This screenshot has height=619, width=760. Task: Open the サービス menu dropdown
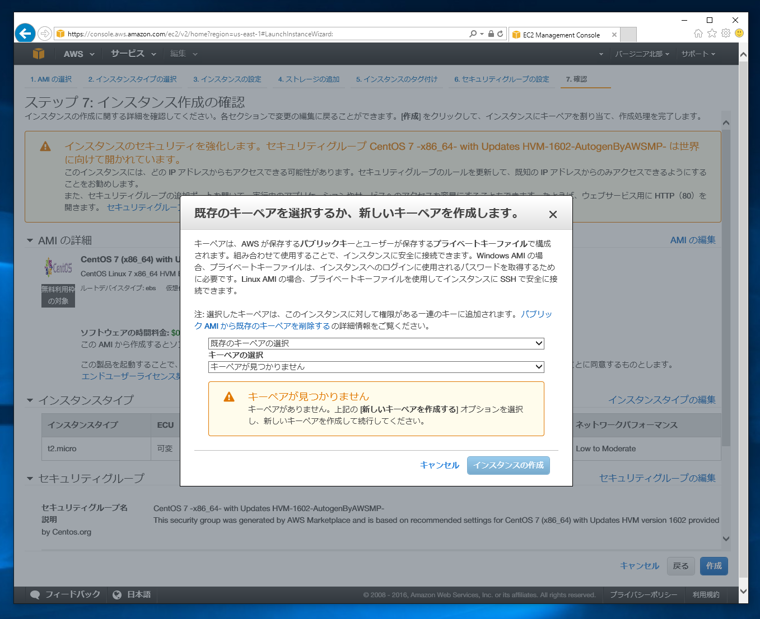tap(133, 54)
